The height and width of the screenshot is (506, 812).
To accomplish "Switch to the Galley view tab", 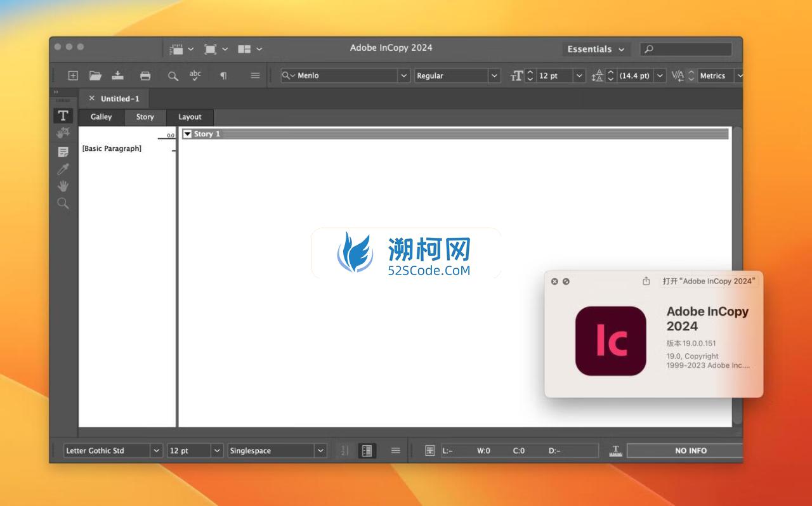I will point(101,117).
